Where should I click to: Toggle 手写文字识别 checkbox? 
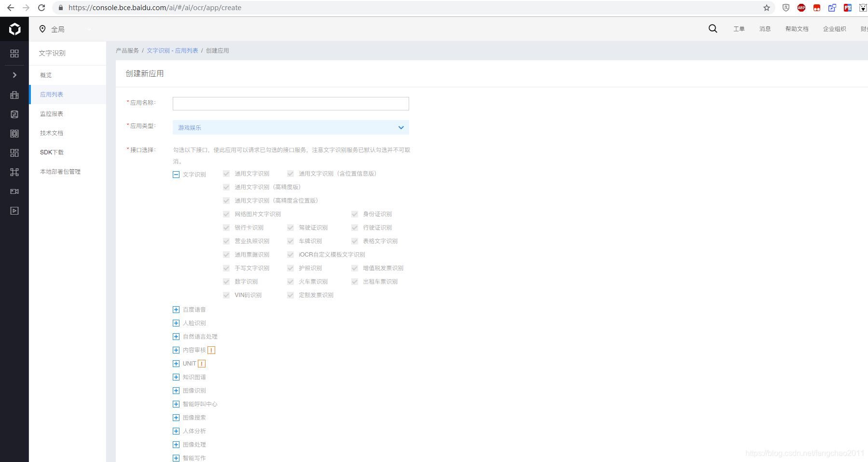[x=226, y=268]
